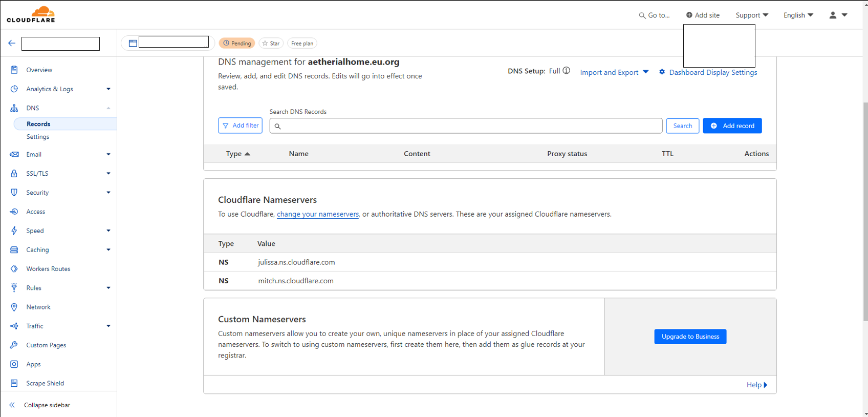This screenshot has width=868, height=417.
Task: Open Workers Routes page
Action: point(48,269)
